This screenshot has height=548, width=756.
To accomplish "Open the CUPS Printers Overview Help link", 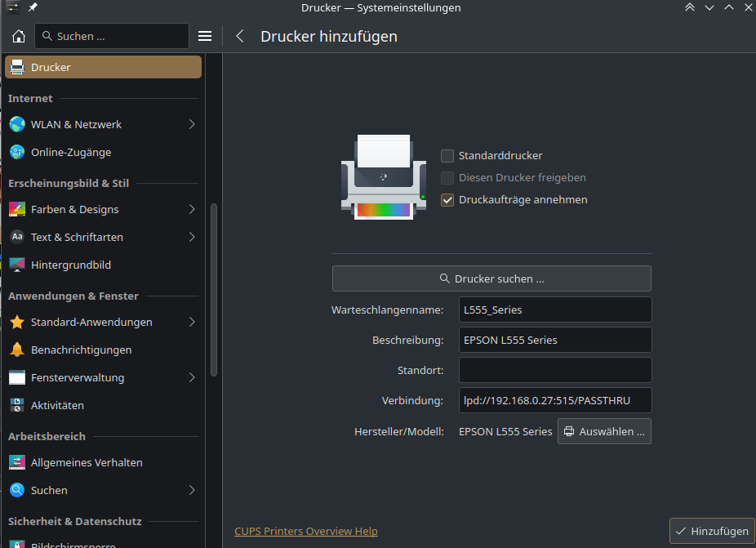I will [305, 531].
